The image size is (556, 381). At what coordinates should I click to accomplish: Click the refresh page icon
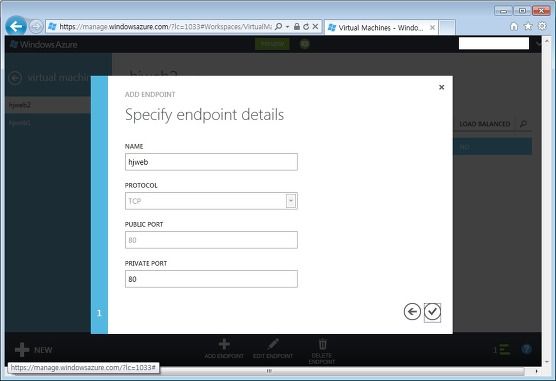pyautogui.click(x=306, y=27)
